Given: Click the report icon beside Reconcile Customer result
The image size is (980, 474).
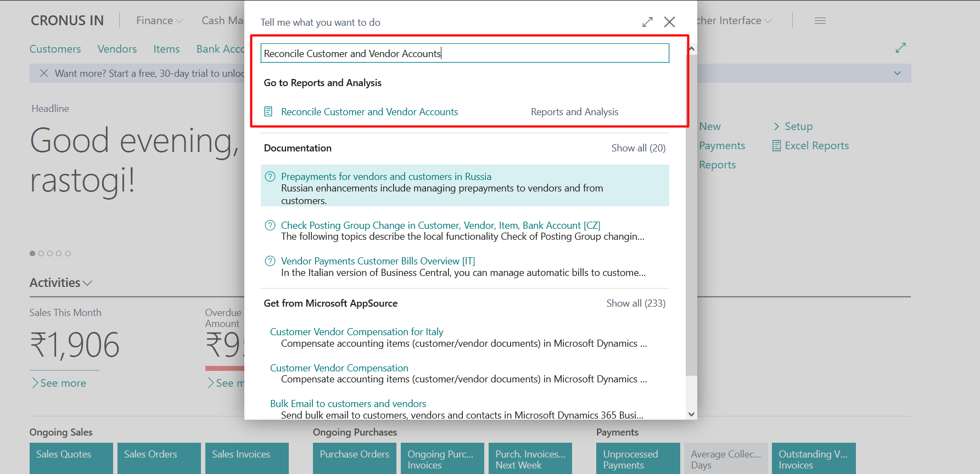Looking at the screenshot, I should click(268, 112).
